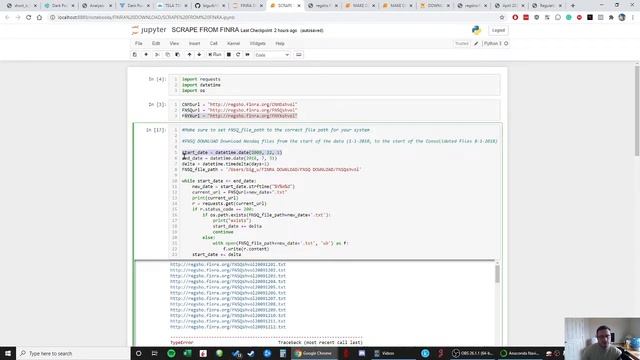Screen dimensions: 640x360
Task: Copy selected cells using the copy icon
Action: pos(167,55)
